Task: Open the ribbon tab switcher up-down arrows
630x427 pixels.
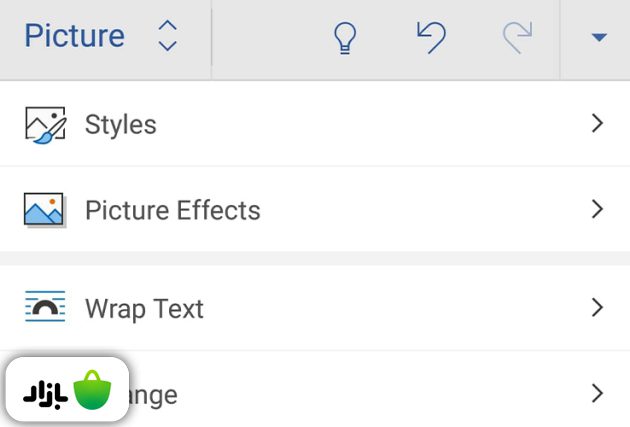Action: tap(168, 36)
